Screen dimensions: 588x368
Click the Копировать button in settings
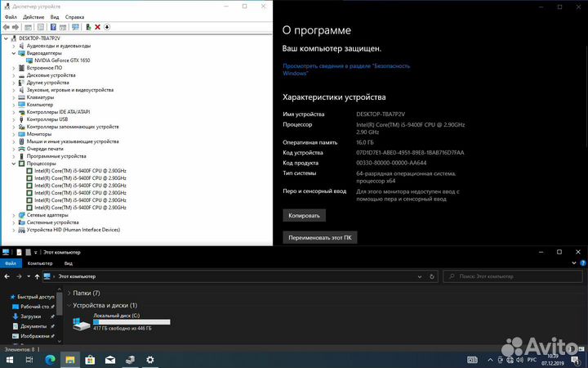click(304, 216)
